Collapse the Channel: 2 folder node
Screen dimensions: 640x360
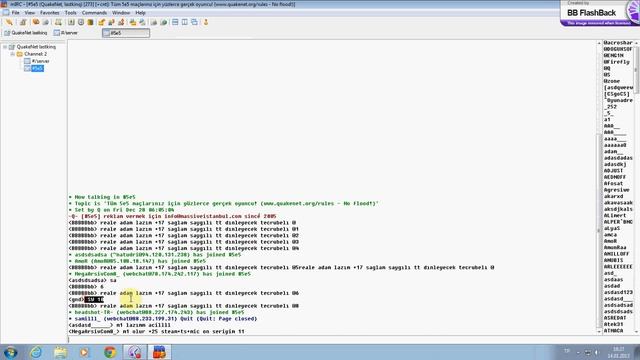[x=12, y=54]
